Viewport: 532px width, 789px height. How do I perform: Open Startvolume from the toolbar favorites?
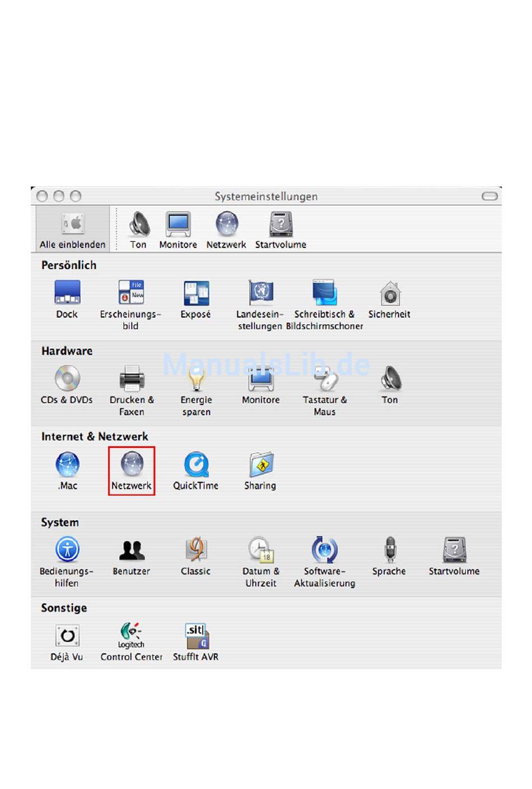pos(281,230)
